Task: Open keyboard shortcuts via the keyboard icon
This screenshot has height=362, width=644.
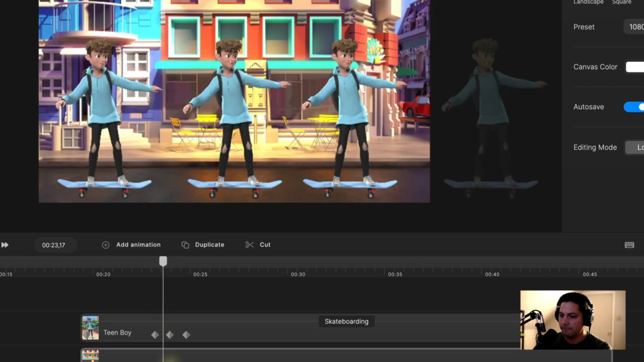Action: click(x=629, y=245)
